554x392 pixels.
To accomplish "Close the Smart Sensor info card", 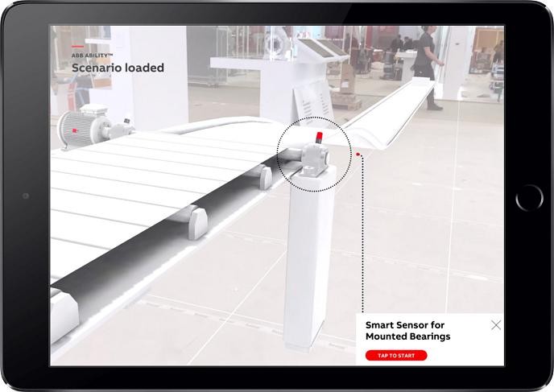I will [x=496, y=325].
